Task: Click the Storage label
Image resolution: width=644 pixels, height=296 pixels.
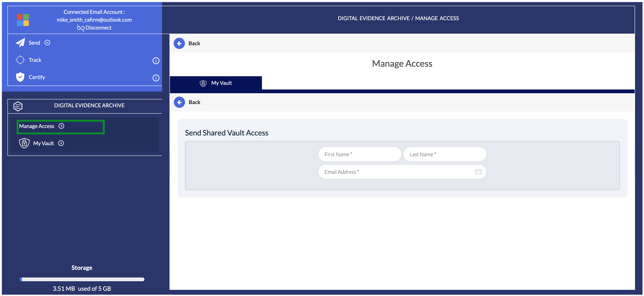Action: (82, 268)
